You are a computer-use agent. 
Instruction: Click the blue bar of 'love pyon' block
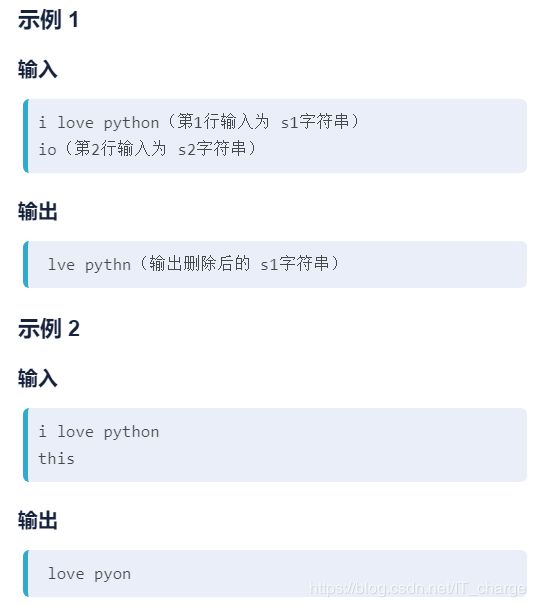point(26,573)
